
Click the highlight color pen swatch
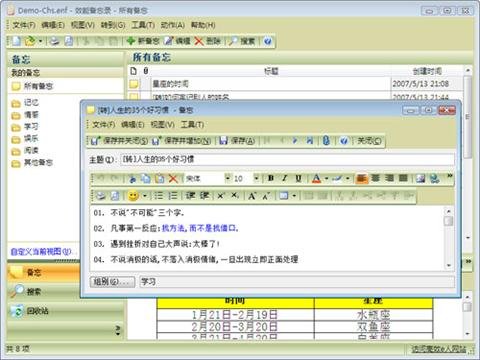click(337, 179)
